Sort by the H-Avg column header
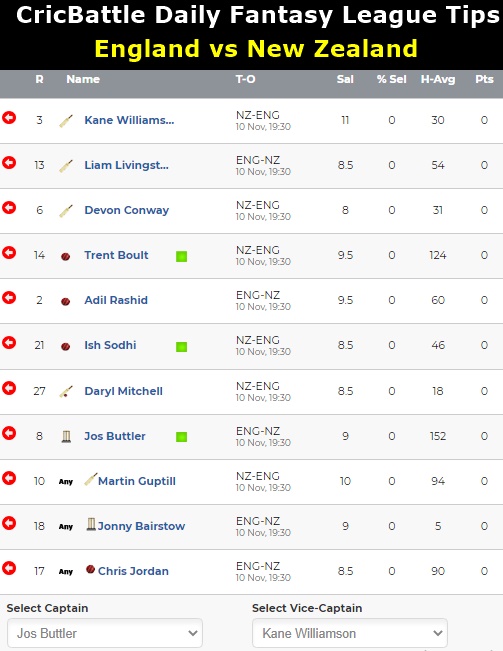 tap(438, 79)
